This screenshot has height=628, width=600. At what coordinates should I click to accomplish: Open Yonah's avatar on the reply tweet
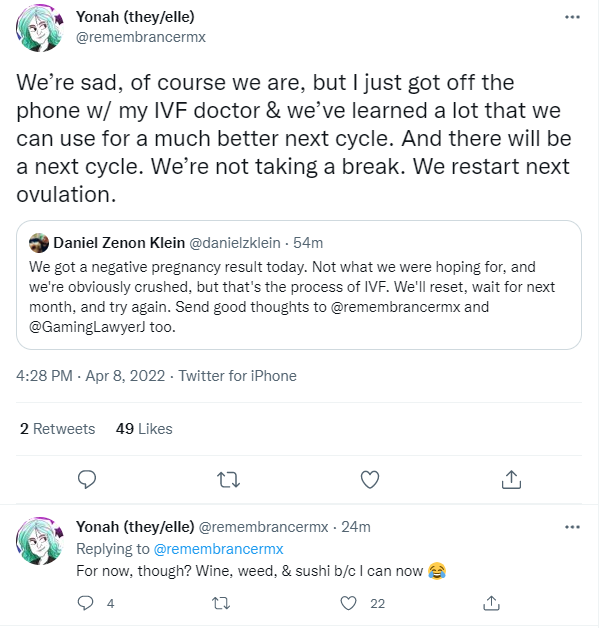(40, 541)
